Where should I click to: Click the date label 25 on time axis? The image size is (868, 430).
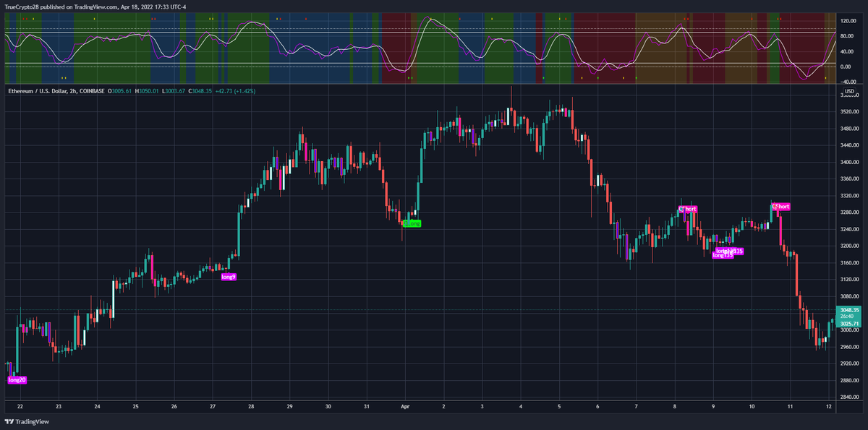click(x=135, y=406)
